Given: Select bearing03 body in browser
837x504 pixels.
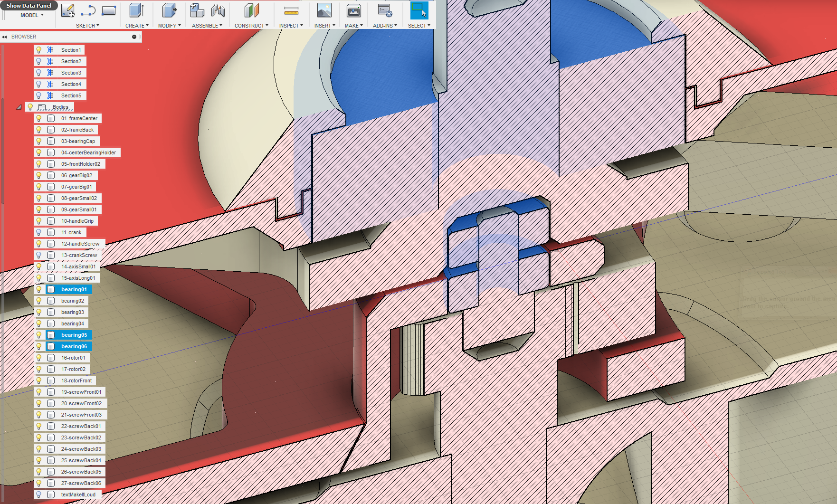Looking at the screenshot, I should 73,312.
